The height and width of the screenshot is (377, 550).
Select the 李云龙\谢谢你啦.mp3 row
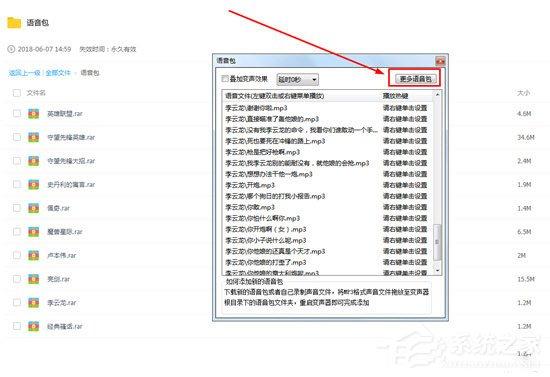328,108
